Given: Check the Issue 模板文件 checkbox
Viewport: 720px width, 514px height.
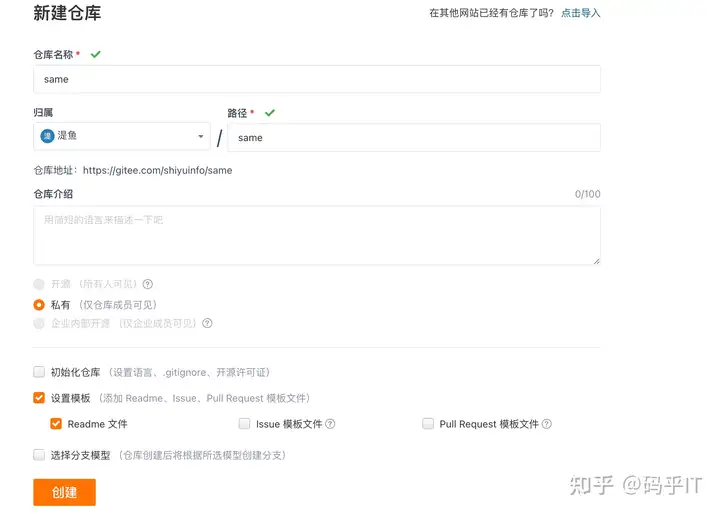Looking at the screenshot, I should pyautogui.click(x=244, y=424).
